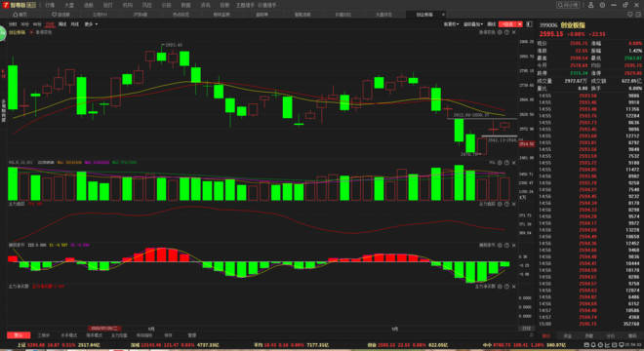644x351 pixels.
Task: Click the message icon right of tab bar
Action: (630, 15)
